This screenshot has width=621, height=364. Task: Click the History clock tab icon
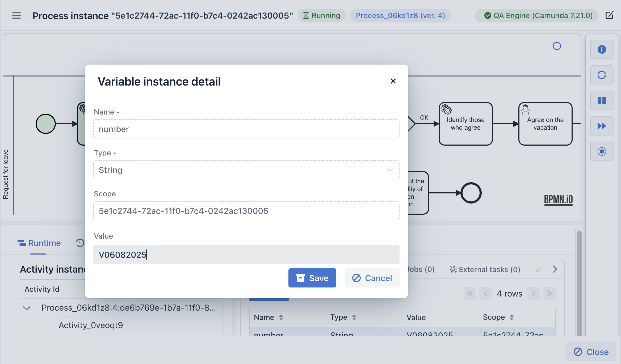pos(80,243)
